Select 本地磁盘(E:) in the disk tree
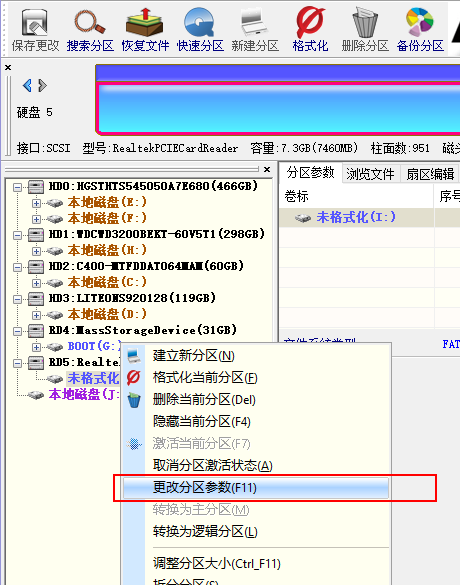The image size is (460, 585). [x=107, y=202]
